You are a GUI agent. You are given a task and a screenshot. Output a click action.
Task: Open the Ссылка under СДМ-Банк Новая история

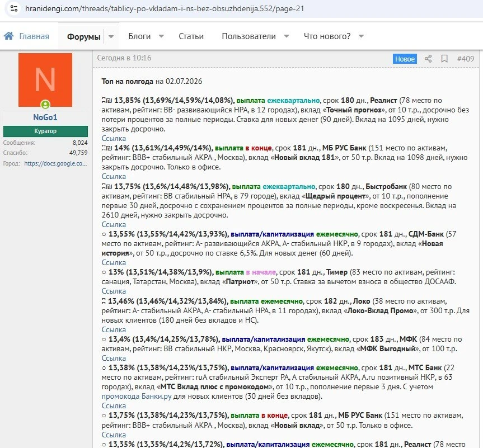click(114, 263)
